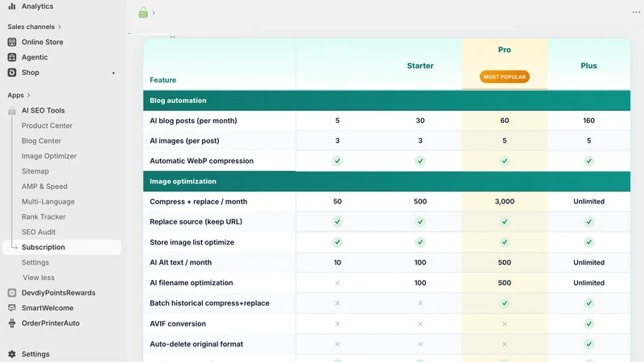Click the AI images (per post) row label
Screen dimensions: 644x362
click(x=184, y=141)
